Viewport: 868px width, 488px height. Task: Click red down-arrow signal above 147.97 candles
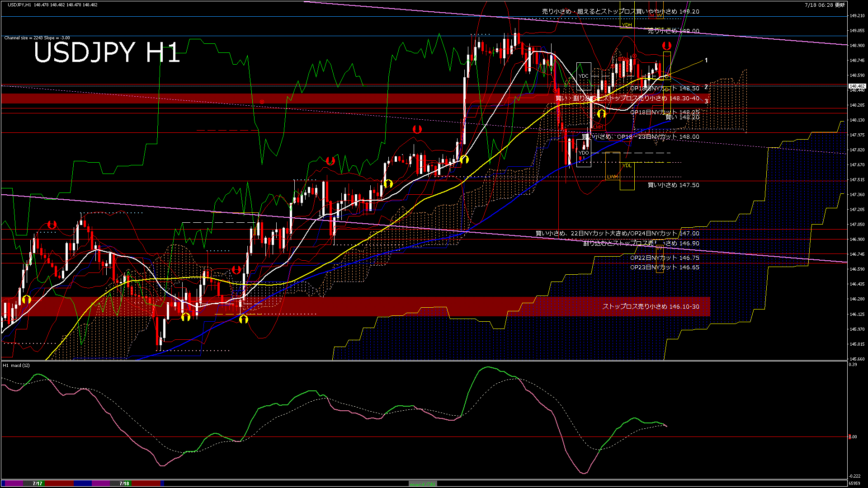(x=417, y=130)
